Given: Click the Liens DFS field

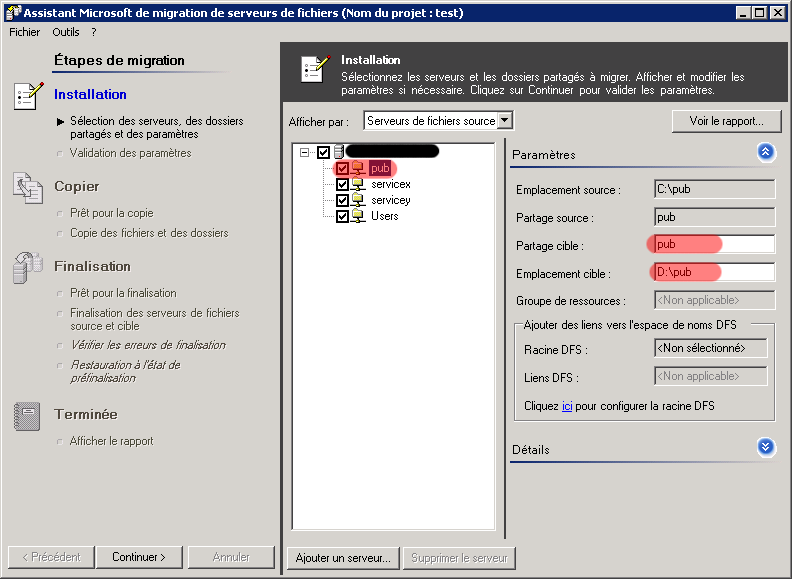Looking at the screenshot, I should (x=710, y=376).
